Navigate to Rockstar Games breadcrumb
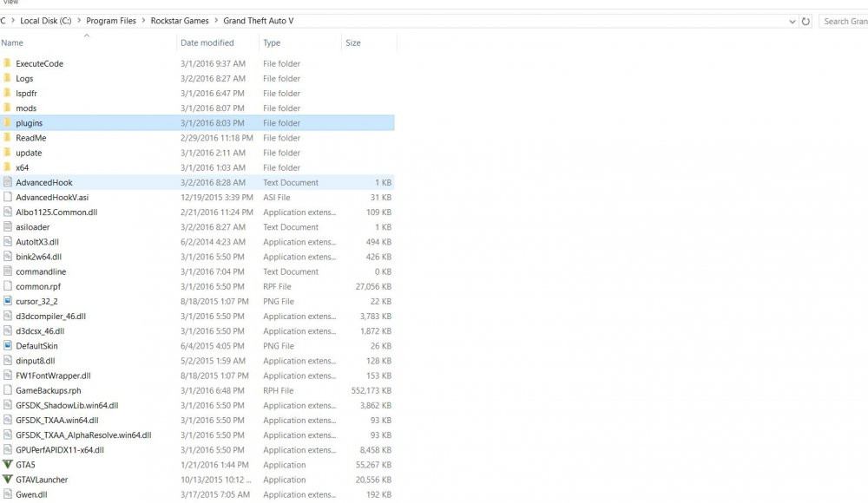868x503 pixels. [180, 21]
